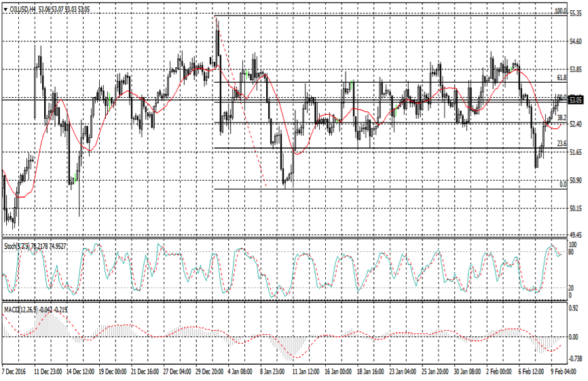Click the 100.0 Fibonacci level label
588x381 pixels.
(560, 12)
